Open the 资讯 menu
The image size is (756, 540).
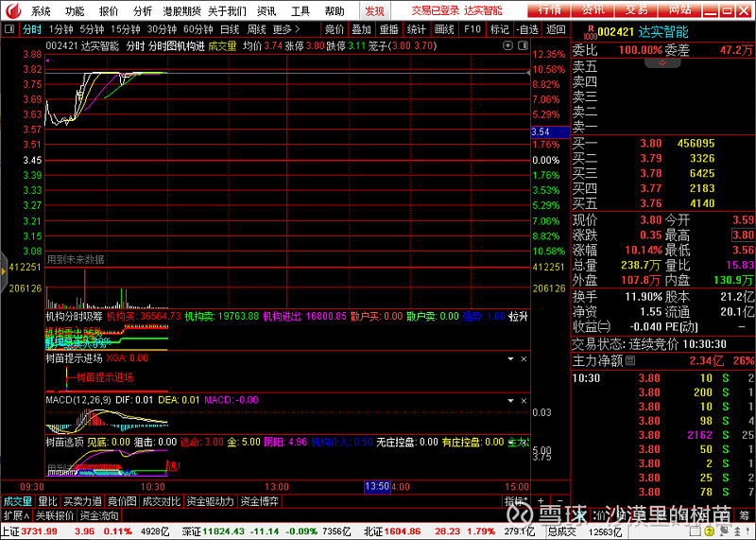(266, 10)
